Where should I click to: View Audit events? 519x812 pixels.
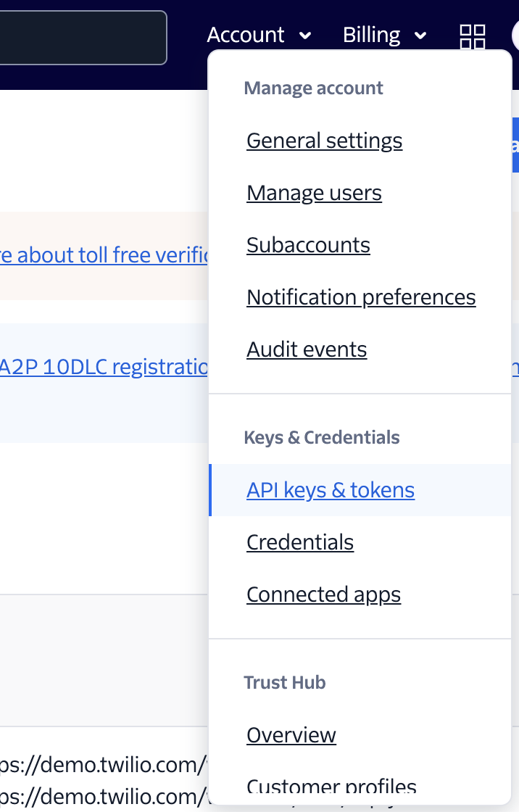coord(307,349)
